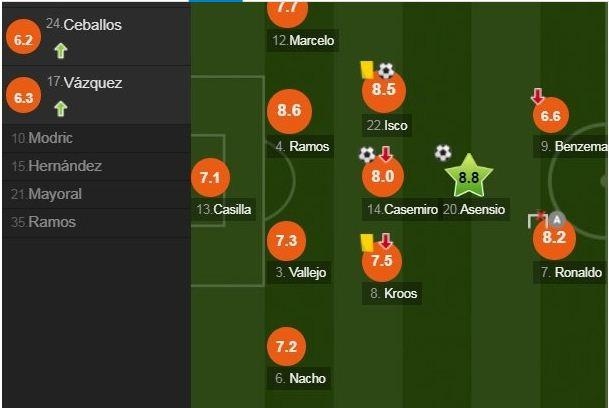Click the yellow card icon above Isco
The height and width of the screenshot is (408, 609).
pos(367,69)
